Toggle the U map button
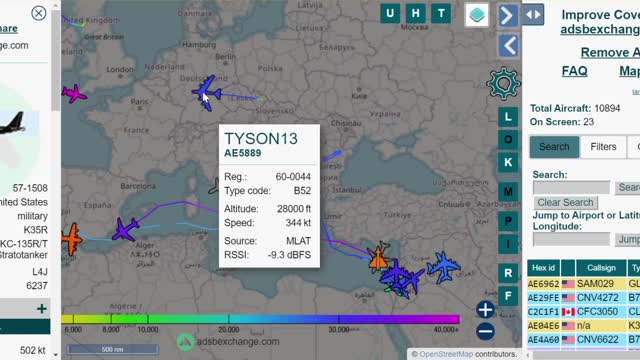This screenshot has height=360, width=640. (x=390, y=13)
